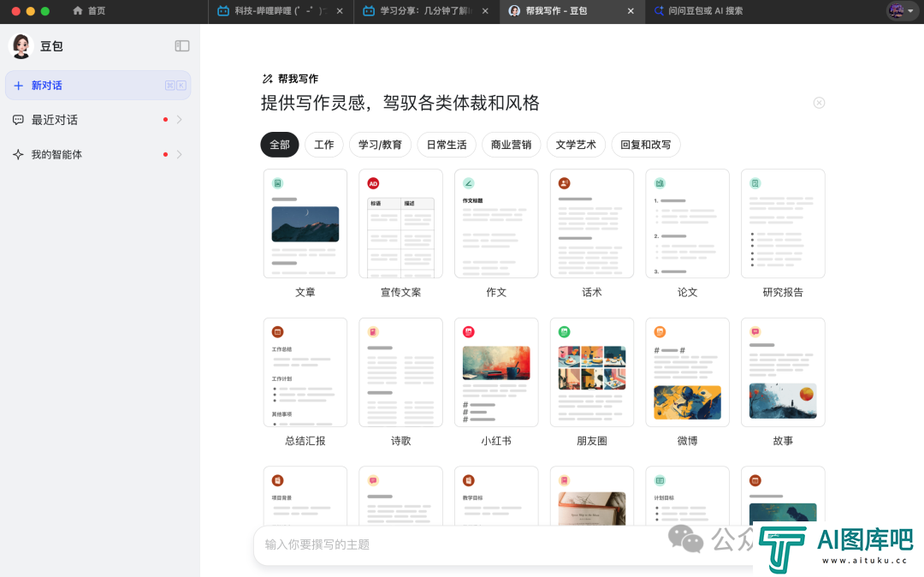Select the 日常生活 category filter
The width and height of the screenshot is (924, 577).
447,145
